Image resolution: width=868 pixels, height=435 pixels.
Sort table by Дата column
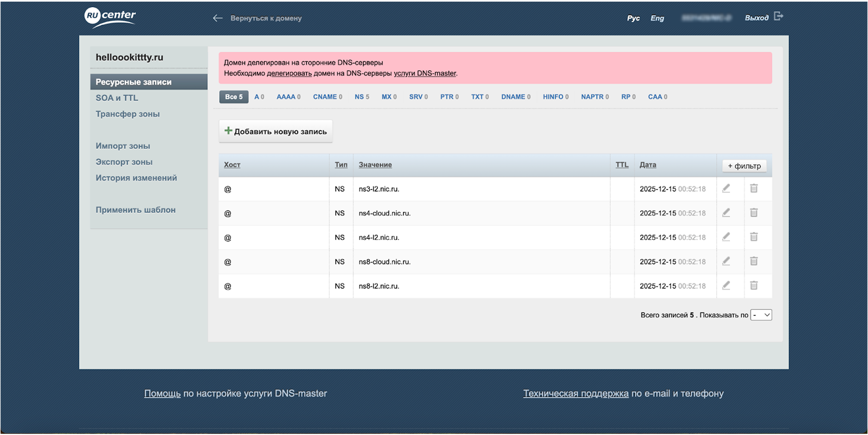click(648, 165)
